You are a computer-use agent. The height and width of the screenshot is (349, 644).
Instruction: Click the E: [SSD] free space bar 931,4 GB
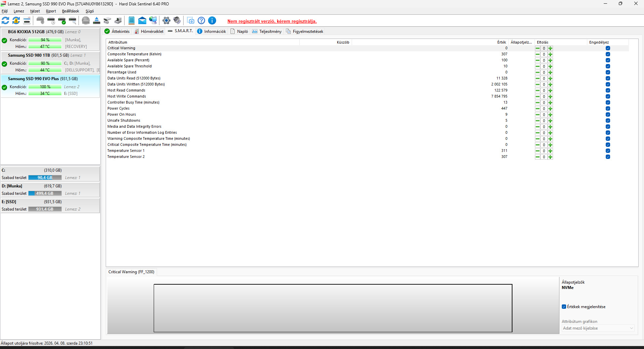pos(45,209)
